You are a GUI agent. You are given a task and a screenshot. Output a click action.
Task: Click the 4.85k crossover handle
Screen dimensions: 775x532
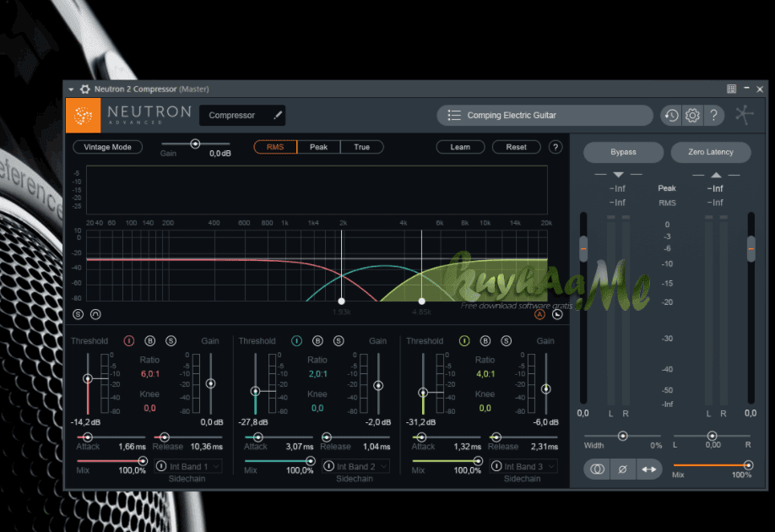(x=421, y=301)
